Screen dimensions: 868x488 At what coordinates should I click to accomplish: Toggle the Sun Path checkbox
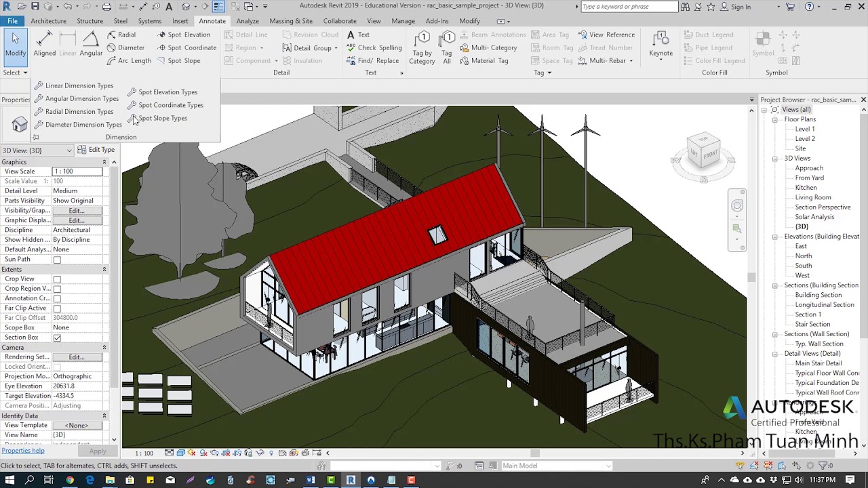pyautogui.click(x=57, y=260)
